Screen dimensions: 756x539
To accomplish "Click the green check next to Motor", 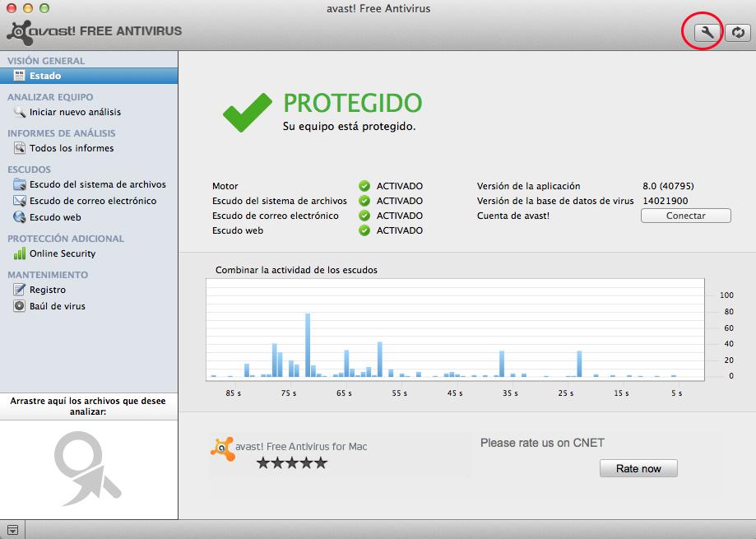I will point(364,186).
